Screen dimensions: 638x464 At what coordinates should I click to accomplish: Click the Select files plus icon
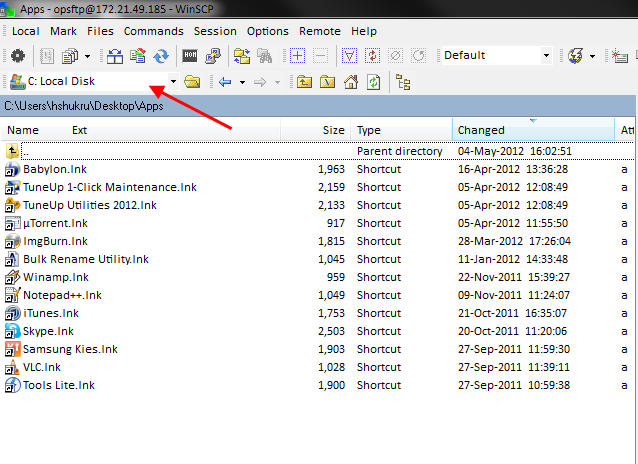[x=297, y=56]
